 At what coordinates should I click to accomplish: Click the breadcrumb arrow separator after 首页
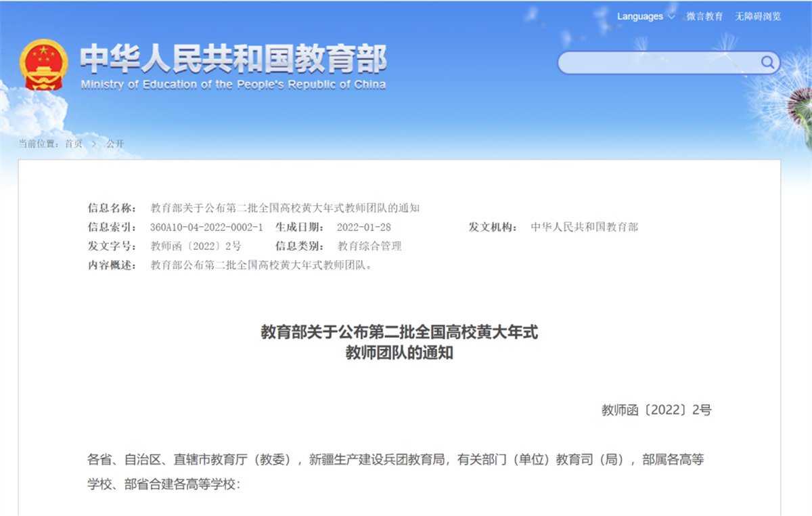94,144
